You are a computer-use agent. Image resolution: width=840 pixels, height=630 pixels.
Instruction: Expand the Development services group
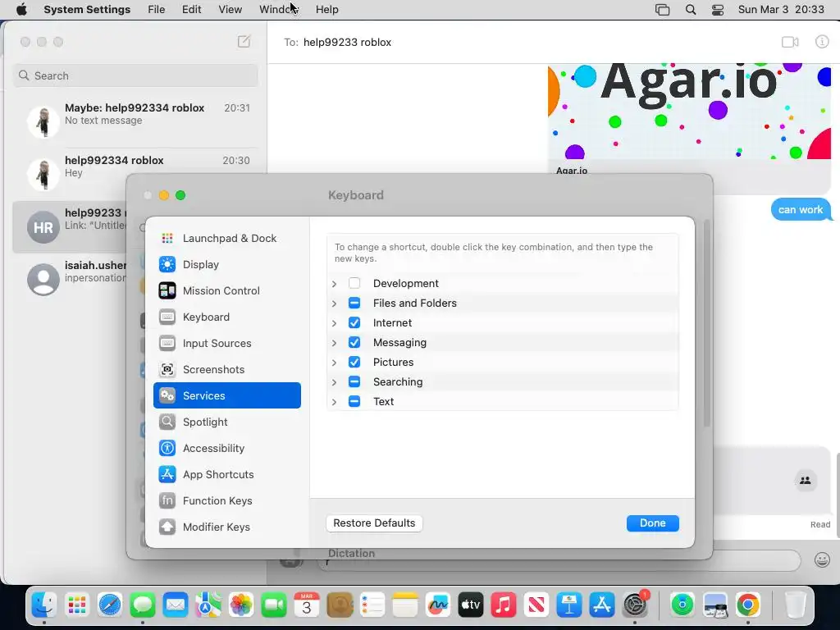click(335, 283)
